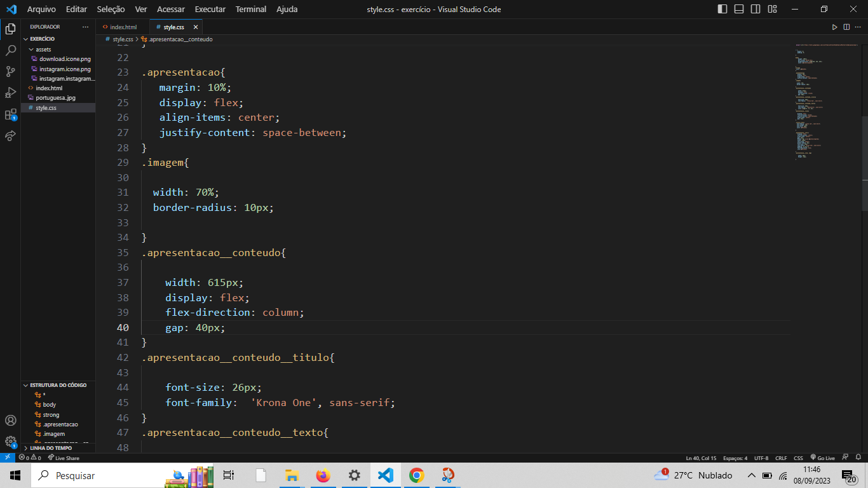Switch to the index.html tab
The image size is (868, 488).
[123, 27]
